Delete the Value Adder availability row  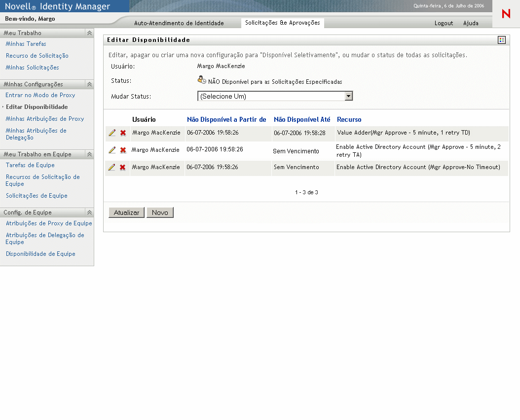point(123,133)
